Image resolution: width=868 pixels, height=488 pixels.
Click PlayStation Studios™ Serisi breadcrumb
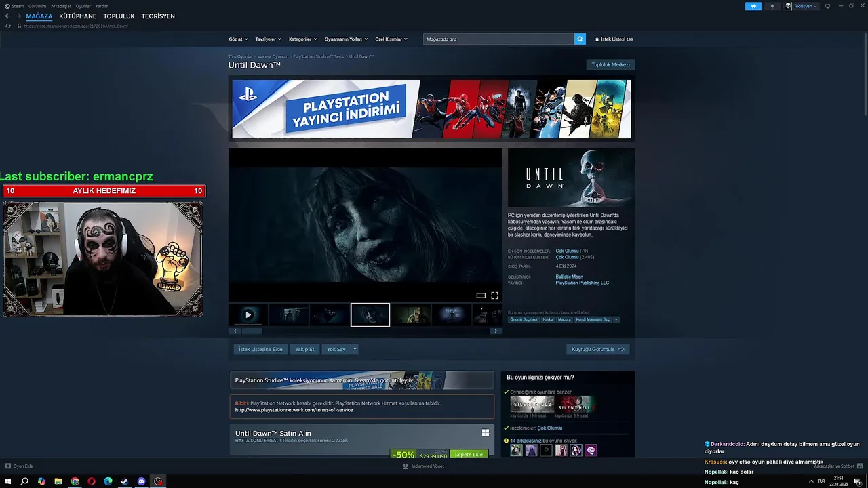(319, 56)
